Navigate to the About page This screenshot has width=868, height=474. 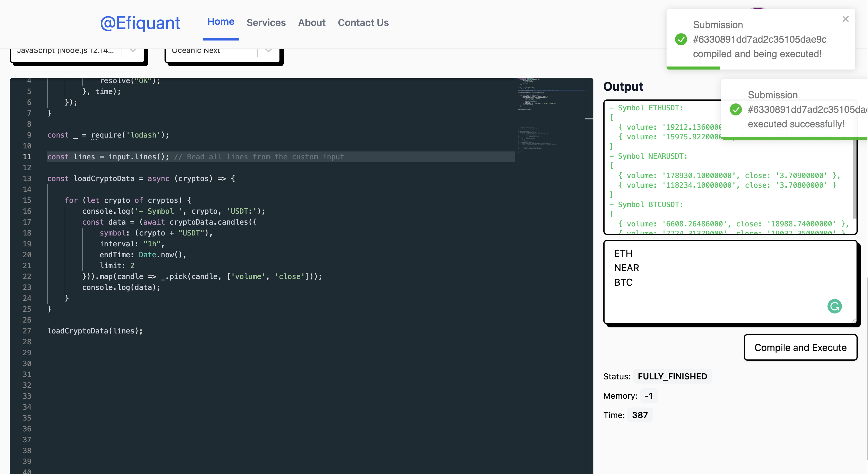(x=312, y=23)
